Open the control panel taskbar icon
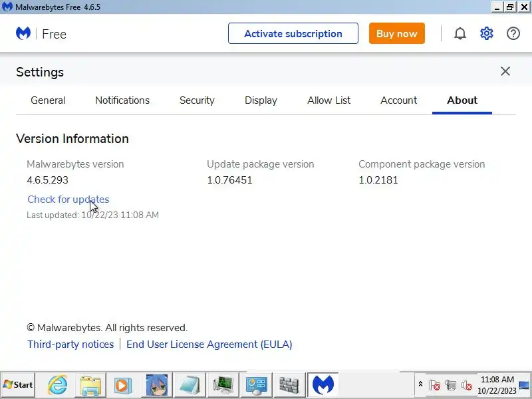 (256, 385)
